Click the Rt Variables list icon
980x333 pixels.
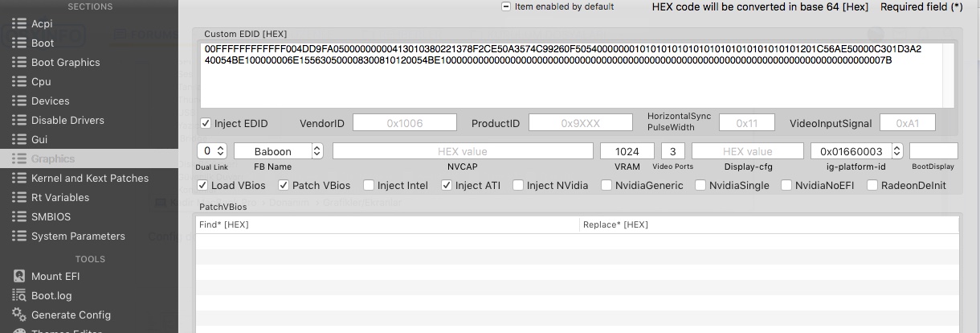[x=19, y=198]
